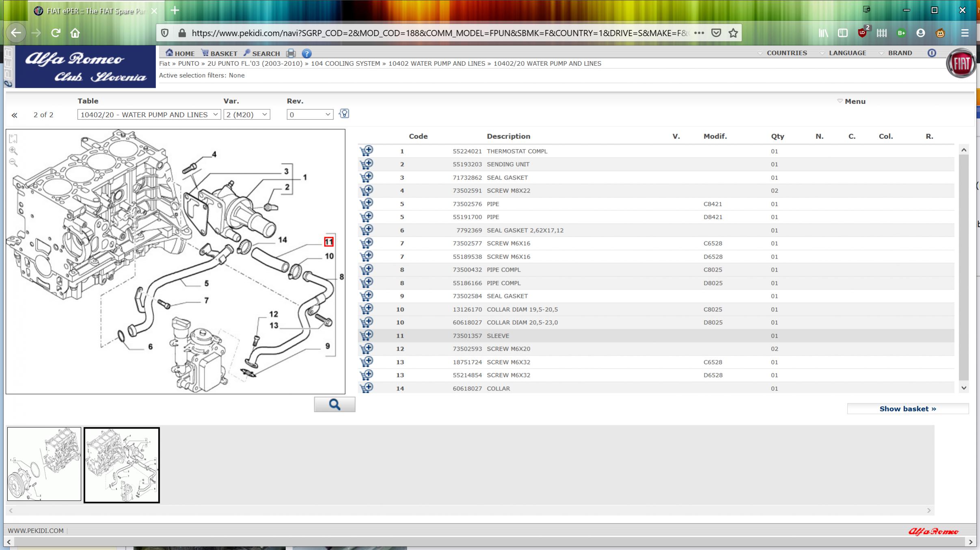Click WWW.PEKIDI.COM footer link
The width and height of the screenshot is (980, 550).
coord(36,531)
